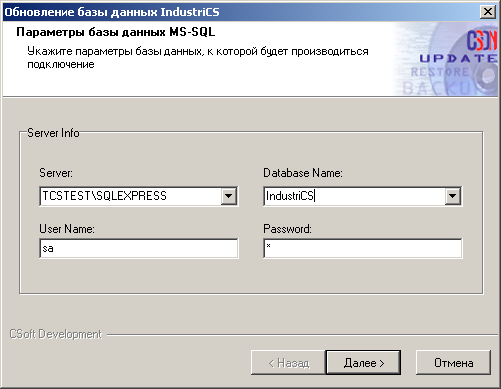Expand the Server dropdown arrow

(x=228, y=196)
